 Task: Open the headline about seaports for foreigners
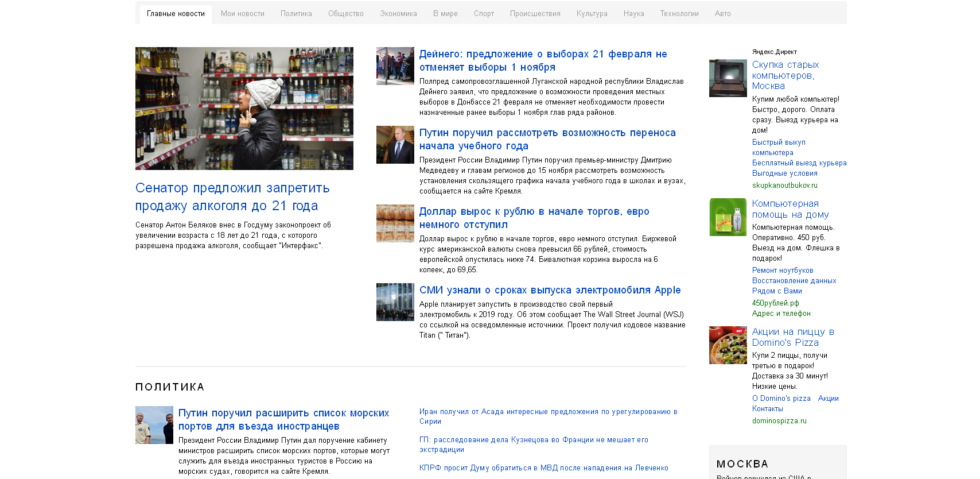coord(283,419)
